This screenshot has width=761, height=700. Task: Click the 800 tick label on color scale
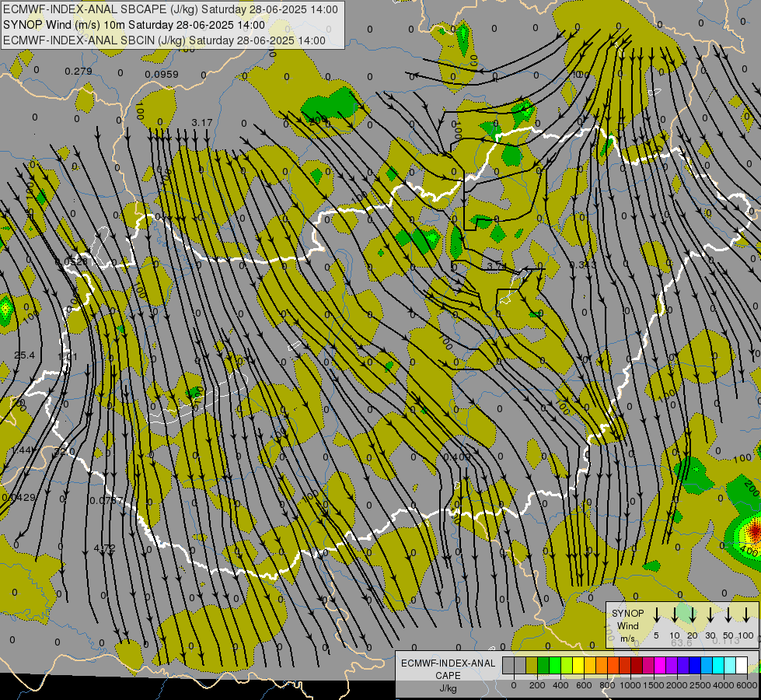click(x=607, y=685)
